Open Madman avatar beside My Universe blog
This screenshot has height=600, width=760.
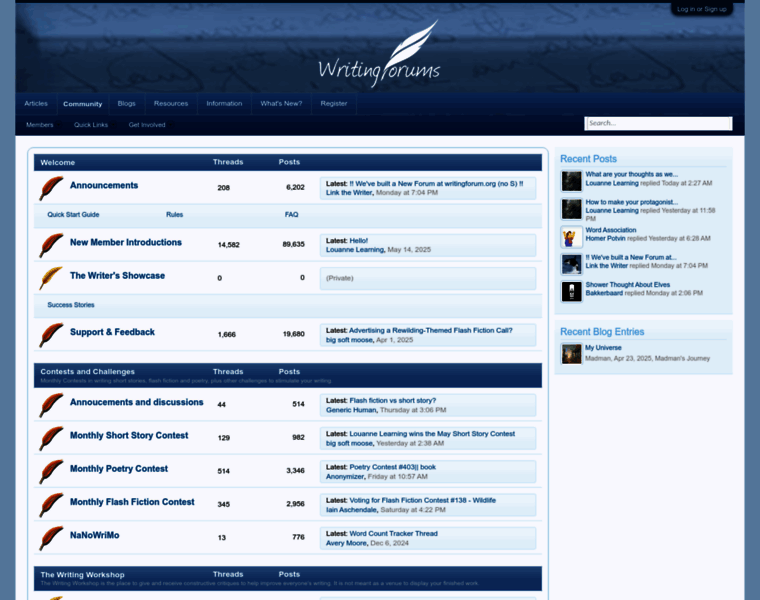point(571,354)
